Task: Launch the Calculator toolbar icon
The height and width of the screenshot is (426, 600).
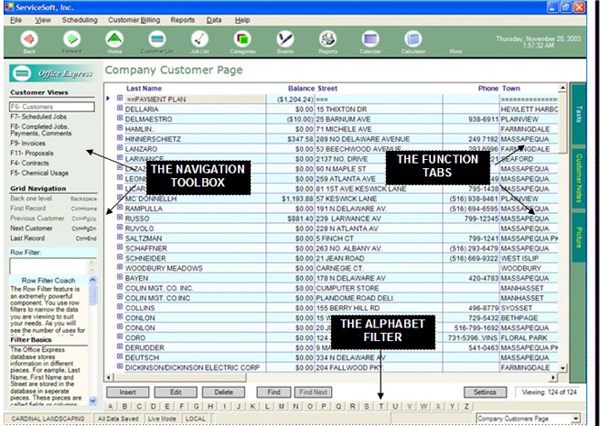Action: click(x=413, y=39)
